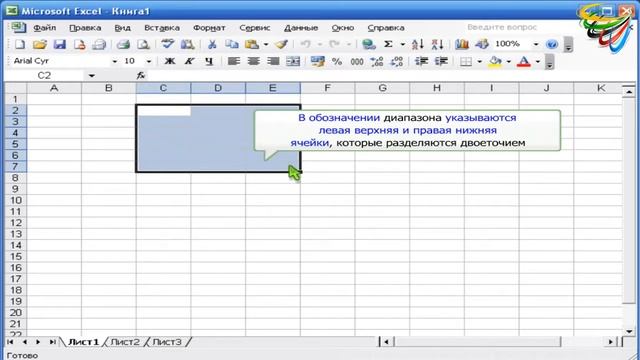Open Chart Wizard icon
This screenshot has width=640, height=360.
462,44
